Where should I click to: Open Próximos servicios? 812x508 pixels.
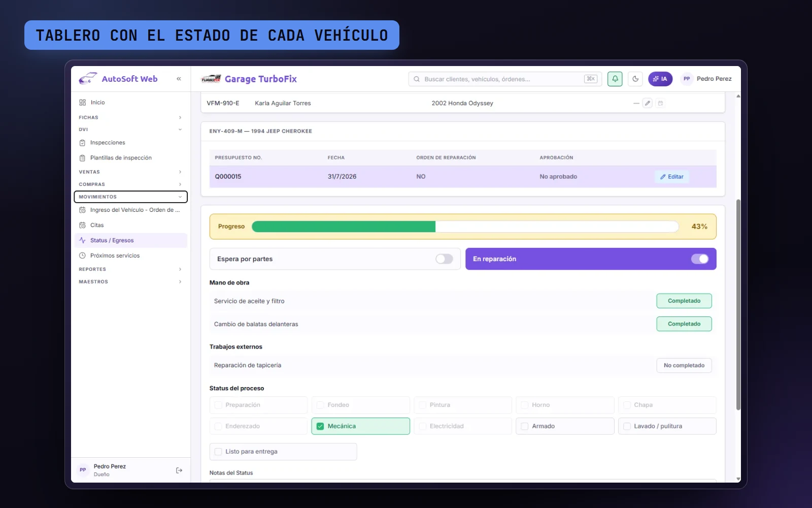point(130,256)
